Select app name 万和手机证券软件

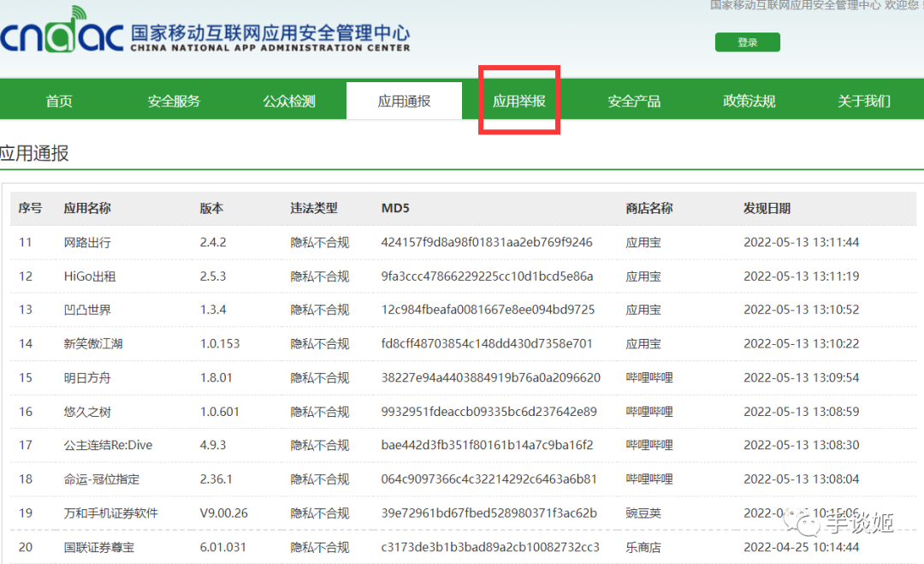tap(110, 514)
